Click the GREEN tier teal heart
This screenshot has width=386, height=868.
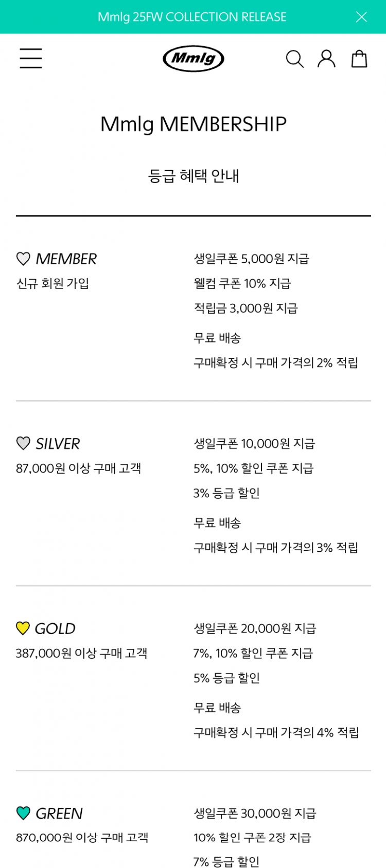(x=23, y=813)
